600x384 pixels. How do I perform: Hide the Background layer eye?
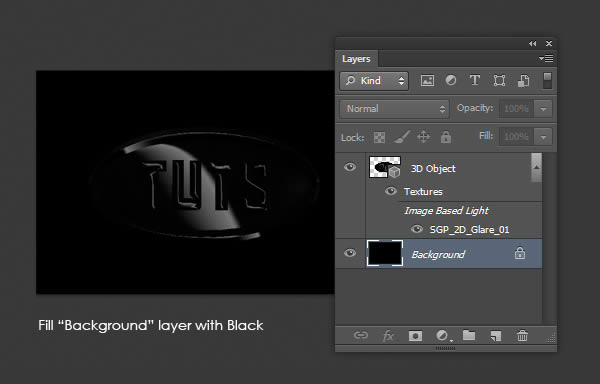click(x=350, y=253)
